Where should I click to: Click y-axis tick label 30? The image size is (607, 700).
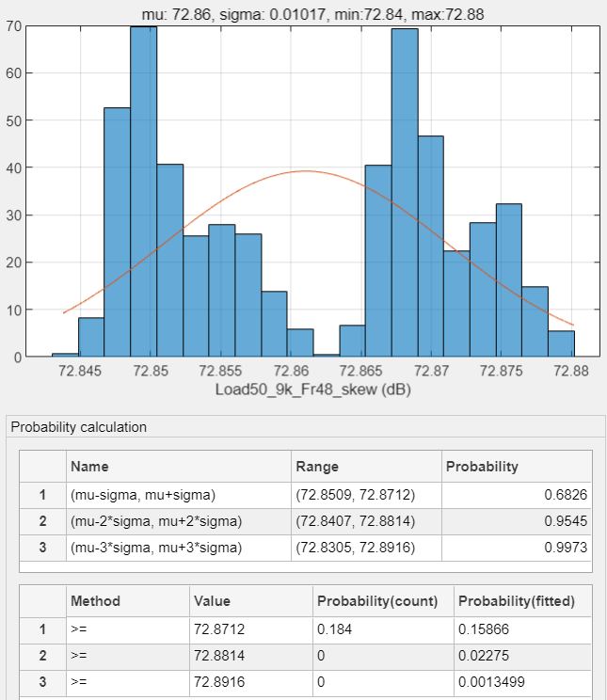14,215
